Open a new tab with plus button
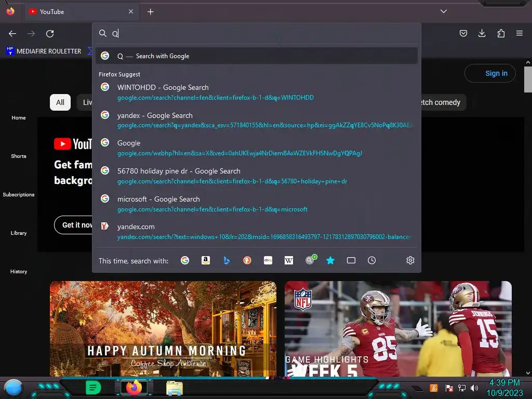This screenshot has height=399, width=532. point(150,12)
